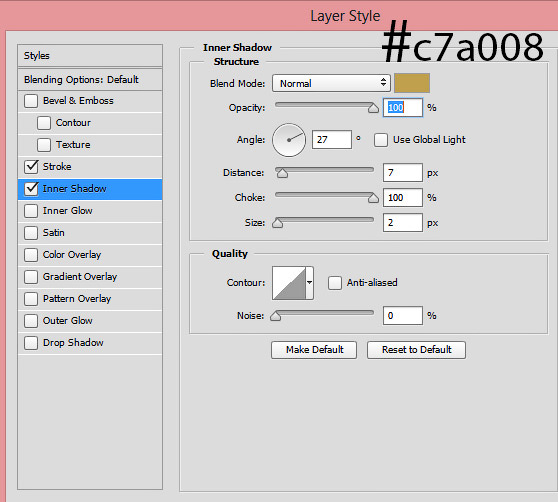This screenshot has height=502, width=558.
Task: Open the Blend Mode dropdown set to Normal
Action: pos(331,83)
